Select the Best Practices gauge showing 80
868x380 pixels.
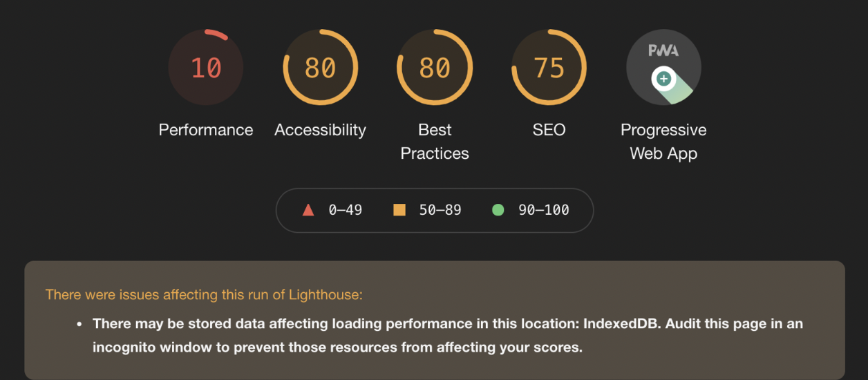435,68
